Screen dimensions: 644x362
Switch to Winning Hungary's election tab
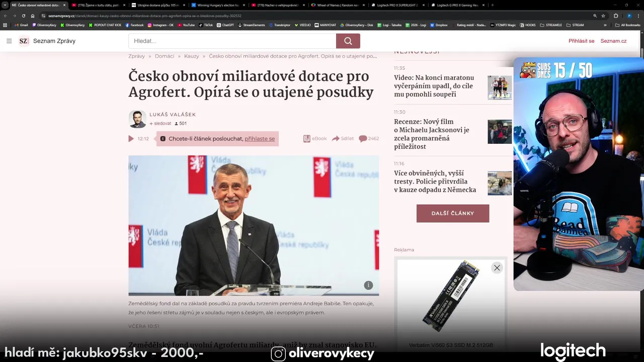(x=218, y=5)
